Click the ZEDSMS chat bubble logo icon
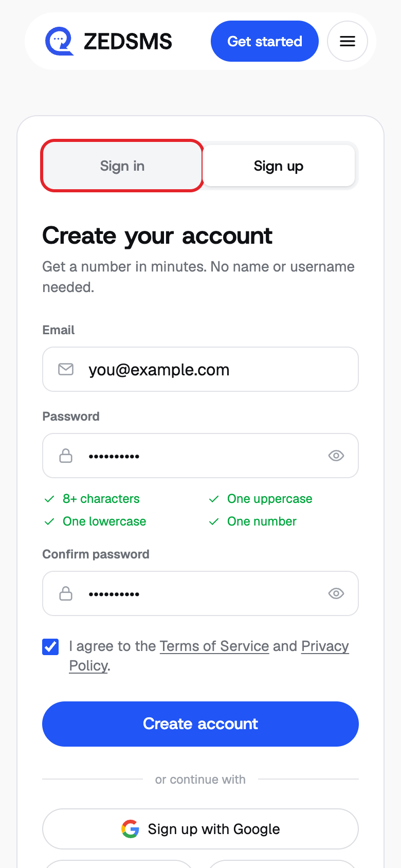Screen dimensions: 401x868 [60, 41]
